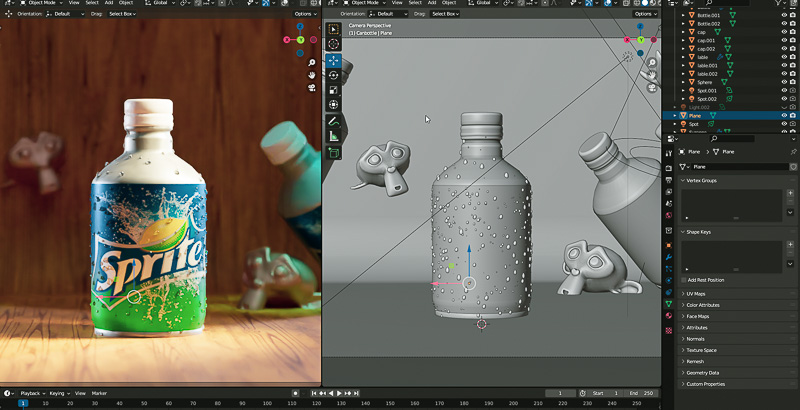Jump to the start frame

click(x=314, y=393)
